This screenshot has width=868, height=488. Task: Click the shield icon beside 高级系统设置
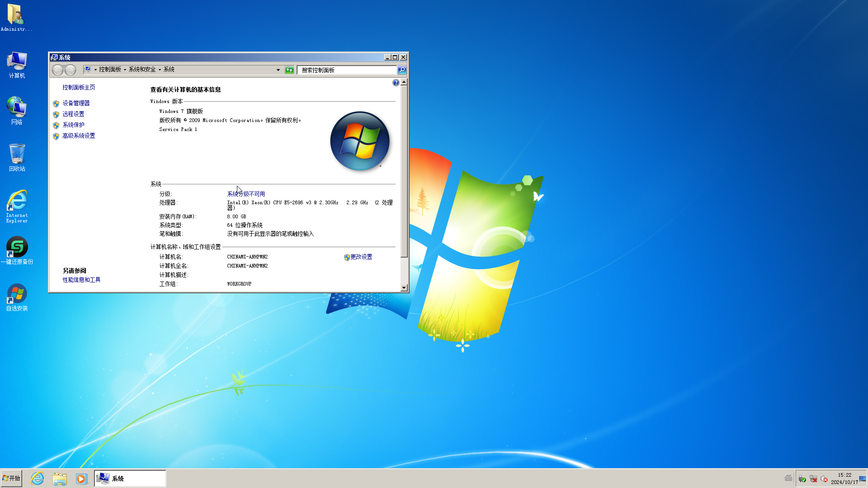coord(56,136)
